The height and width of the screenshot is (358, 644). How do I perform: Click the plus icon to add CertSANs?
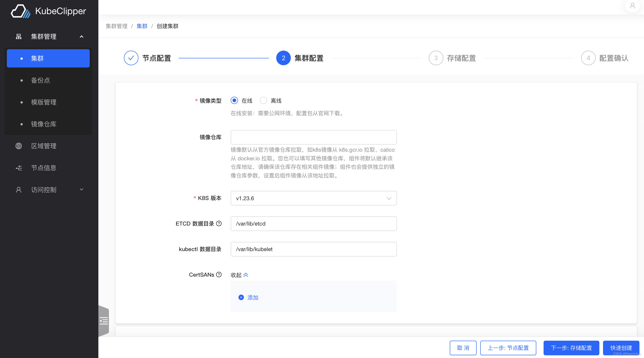click(x=241, y=297)
